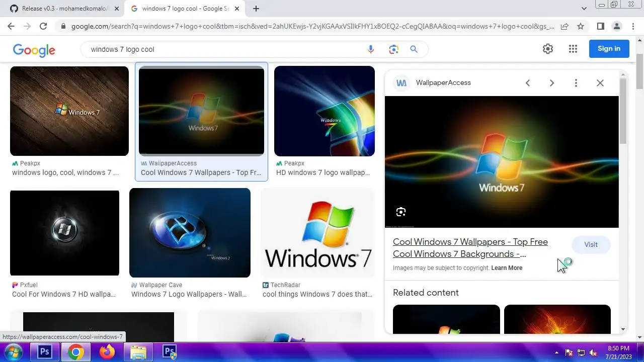
Task: Share this page icon in address bar
Action: pyautogui.click(x=565, y=26)
